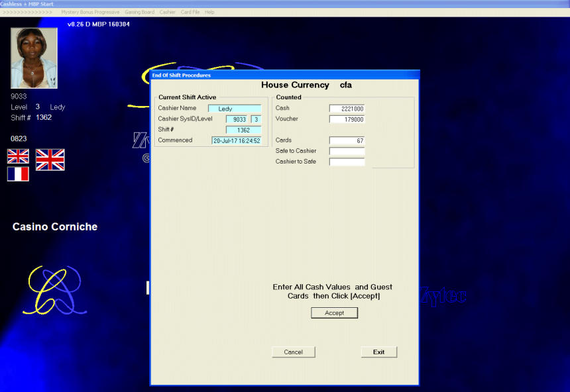
Task: Open the Mystery Bonus Progressive menu
Action: 90,12
